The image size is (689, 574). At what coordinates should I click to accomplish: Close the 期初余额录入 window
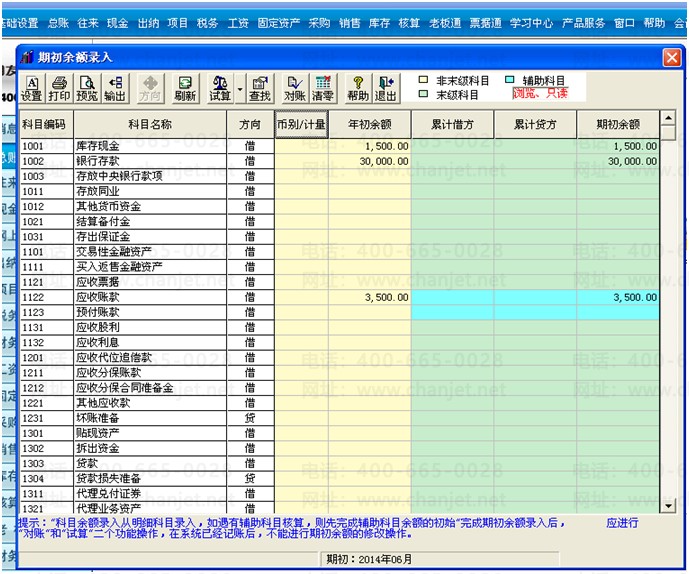(672, 58)
